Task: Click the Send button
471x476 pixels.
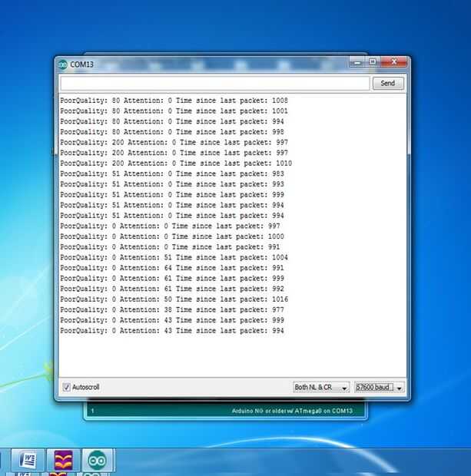Action: [x=388, y=83]
